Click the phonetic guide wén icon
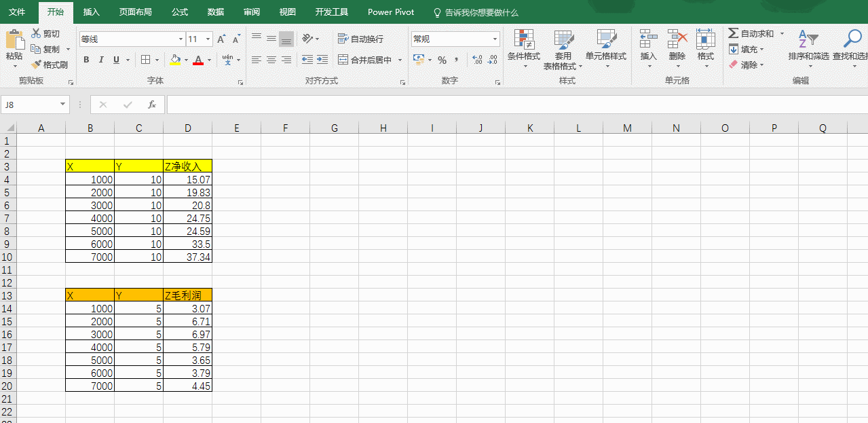868x423 pixels. coord(228,60)
